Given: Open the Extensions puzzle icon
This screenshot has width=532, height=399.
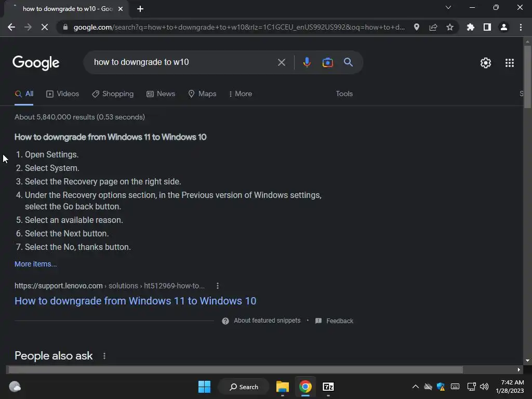Looking at the screenshot, I should coord(471,27).
